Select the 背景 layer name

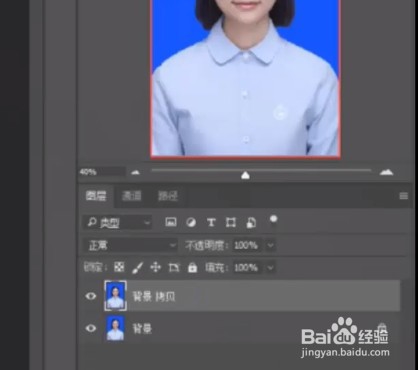[x=142, y=329]
